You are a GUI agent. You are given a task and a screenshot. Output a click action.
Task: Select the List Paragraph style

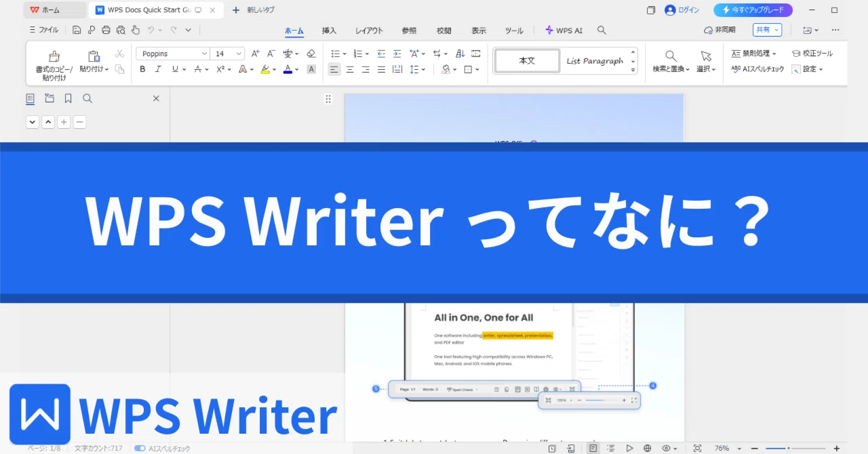tap(594, 61)
